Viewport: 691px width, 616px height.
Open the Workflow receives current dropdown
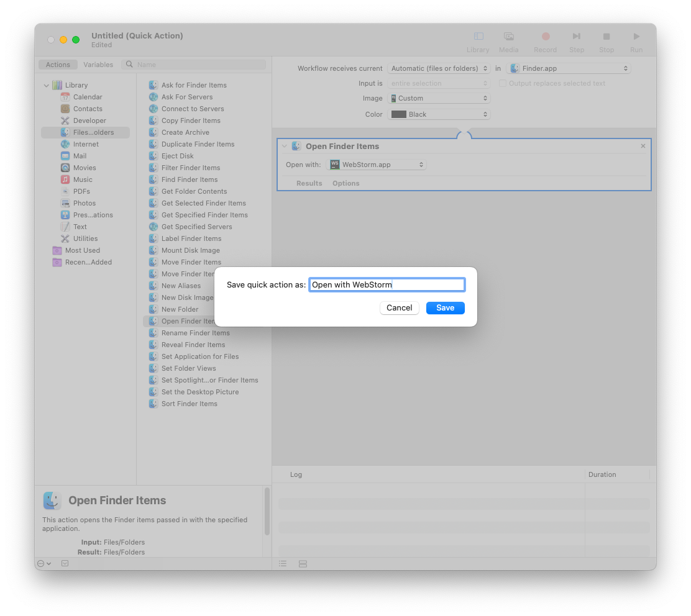tap(439, 68)
